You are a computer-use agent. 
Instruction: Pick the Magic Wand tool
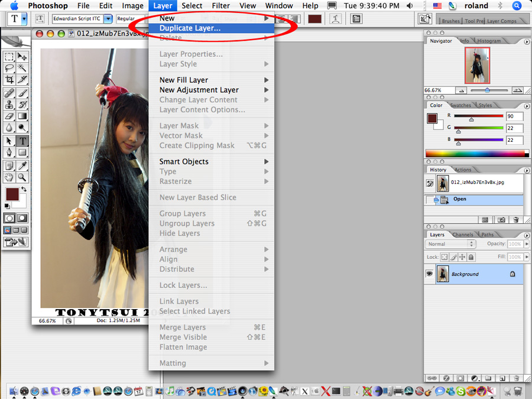point(22,68)
